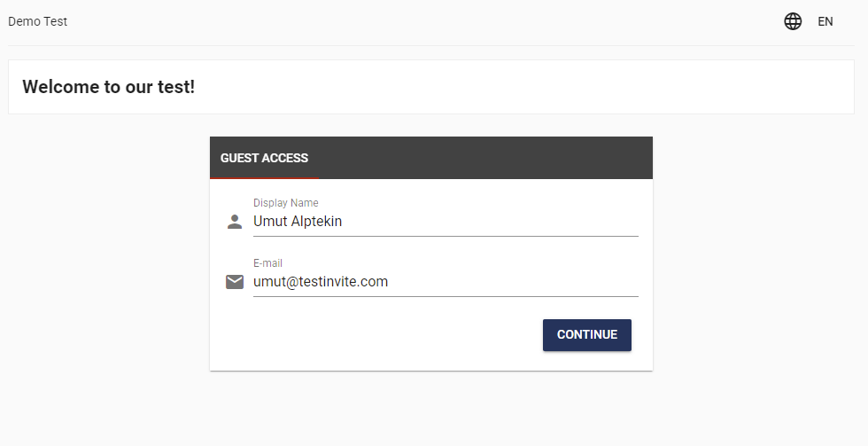Click the CONTINUE button
Screen dimensions: 868x446
point(586,334)
